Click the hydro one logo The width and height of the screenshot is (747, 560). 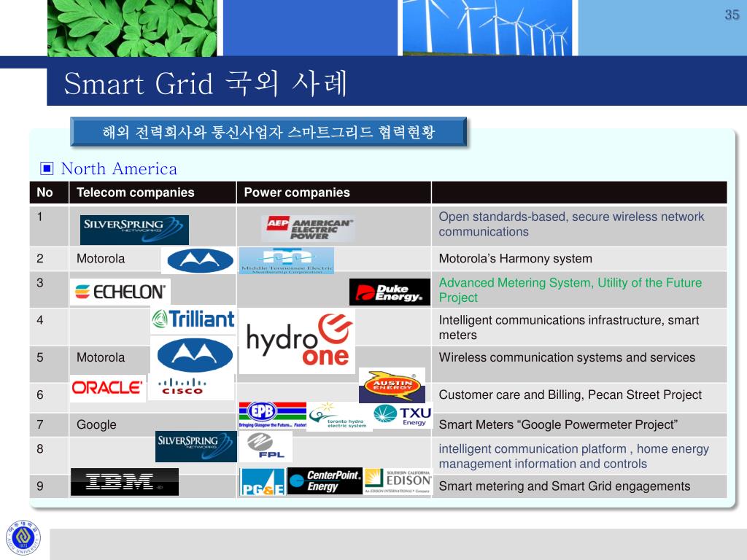pos(298,341)
